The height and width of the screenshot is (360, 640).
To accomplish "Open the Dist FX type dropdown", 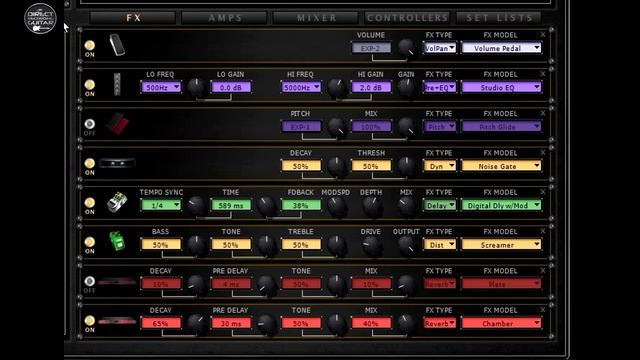I will (440, 245).
